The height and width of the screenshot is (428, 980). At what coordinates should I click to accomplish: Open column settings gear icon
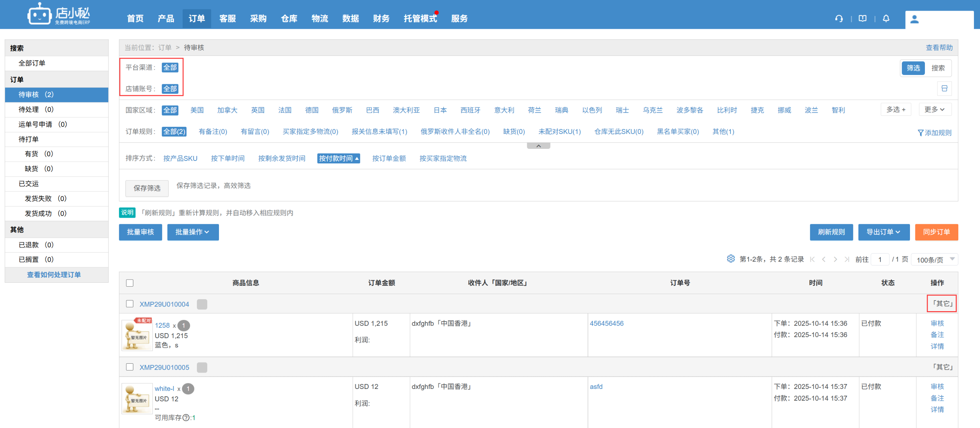point(730,259)
